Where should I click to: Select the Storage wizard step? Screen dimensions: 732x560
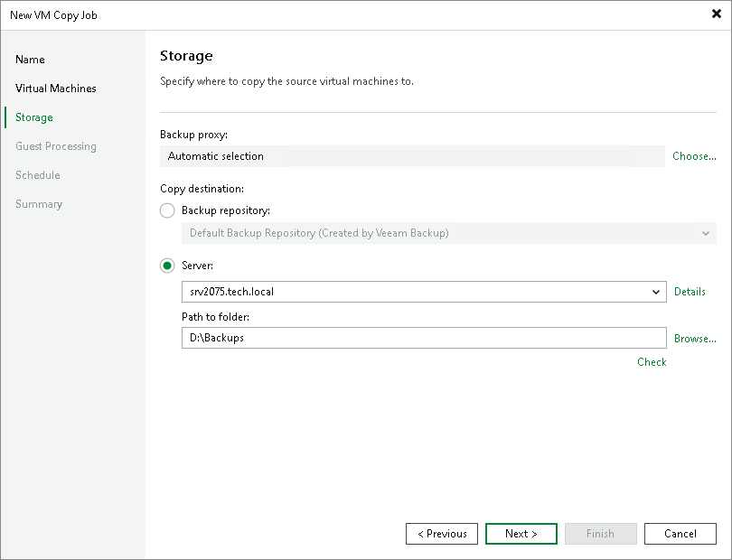point(34,117)
